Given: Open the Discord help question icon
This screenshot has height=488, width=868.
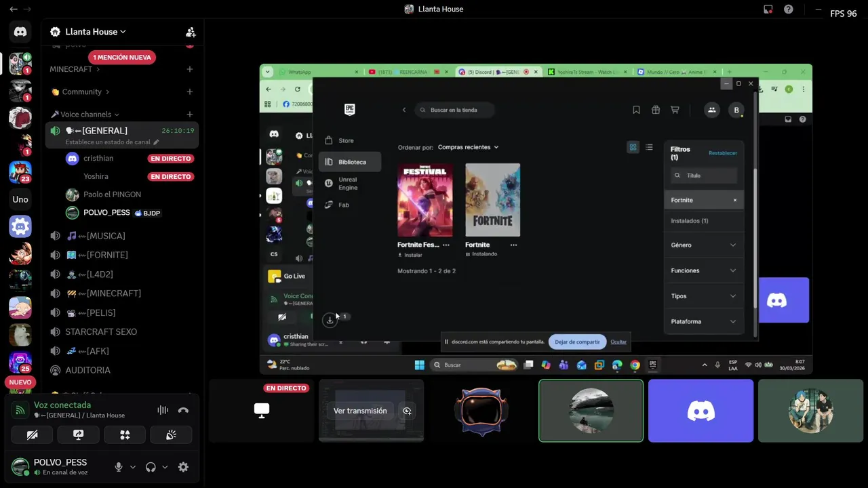Looking at the screenshot, I should (x=788, y=9).
